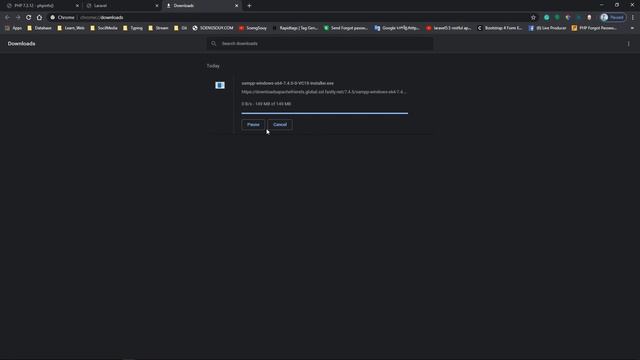640x360 pixels.
Task: Pause the xampp installer download
Action: pyautogui.click(x=253, y=124)
